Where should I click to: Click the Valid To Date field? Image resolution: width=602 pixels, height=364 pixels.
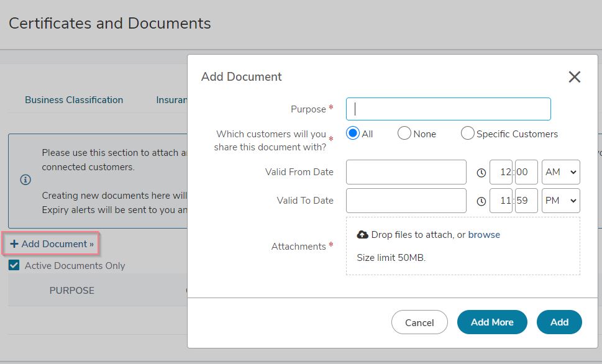(x=406, y=201)
